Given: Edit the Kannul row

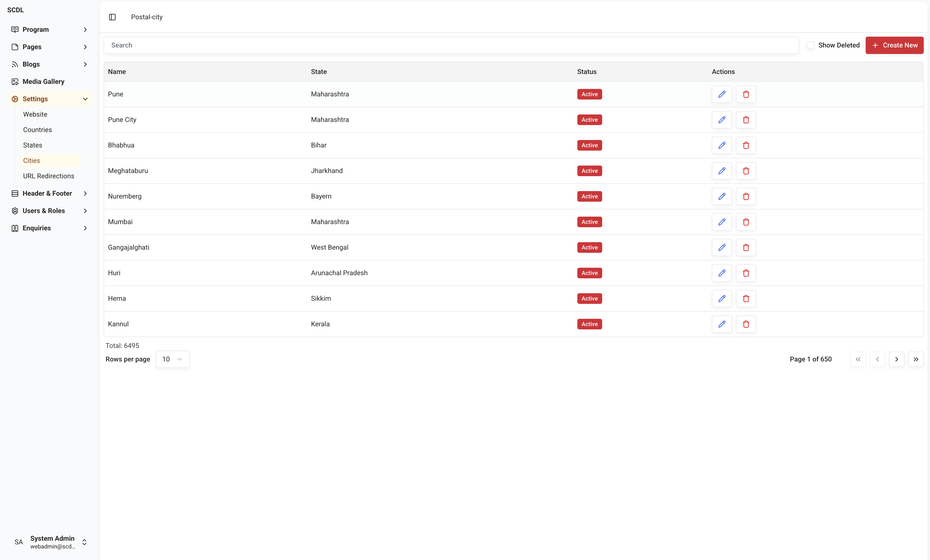Looking at the screenshot, I should coord(721,324).
